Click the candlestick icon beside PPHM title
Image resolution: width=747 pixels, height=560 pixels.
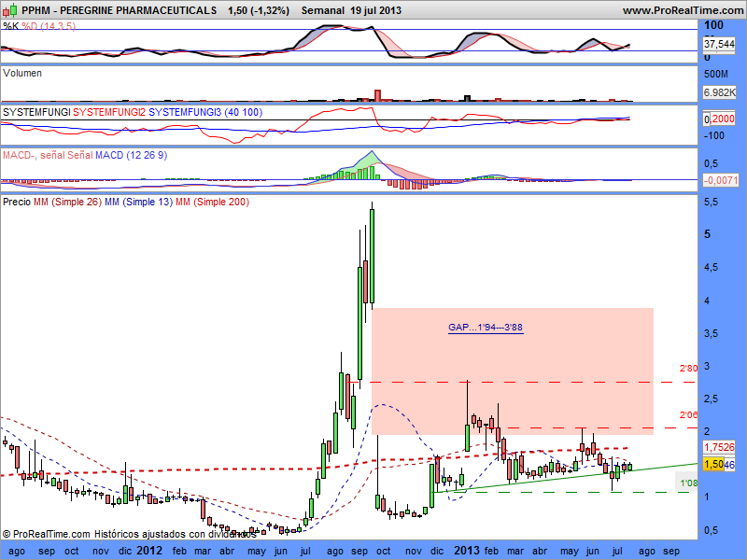[9, 10]
